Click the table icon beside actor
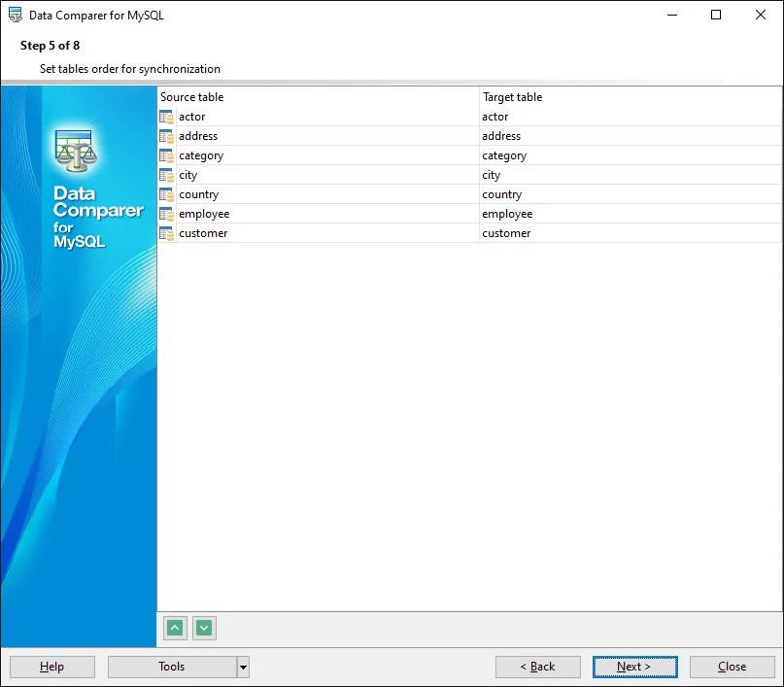The height and width of the screenshot is (687, 784). point(166,117)
